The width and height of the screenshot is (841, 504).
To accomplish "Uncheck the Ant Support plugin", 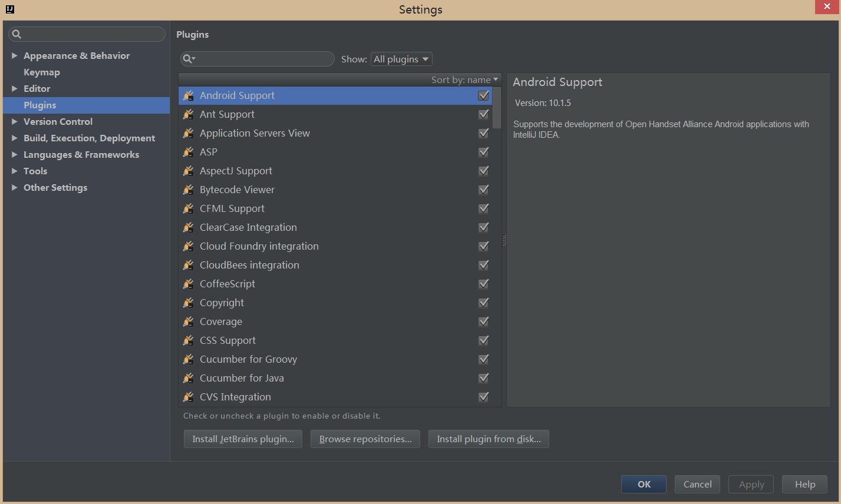I will pos(484,114).
